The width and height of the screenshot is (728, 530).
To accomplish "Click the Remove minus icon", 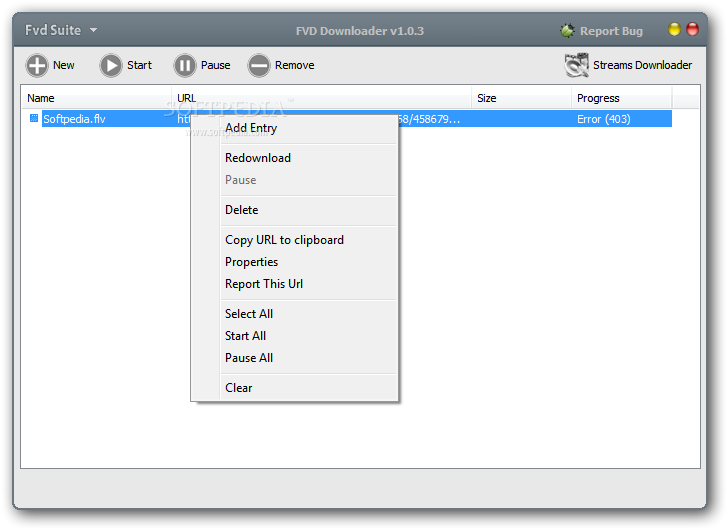I will coord(259,65).
